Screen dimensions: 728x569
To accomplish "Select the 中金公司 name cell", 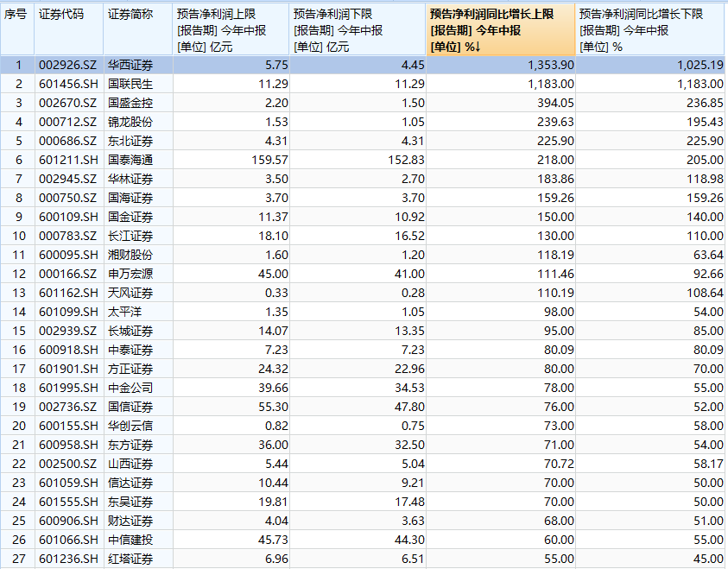I will click(x=138, y=388).
